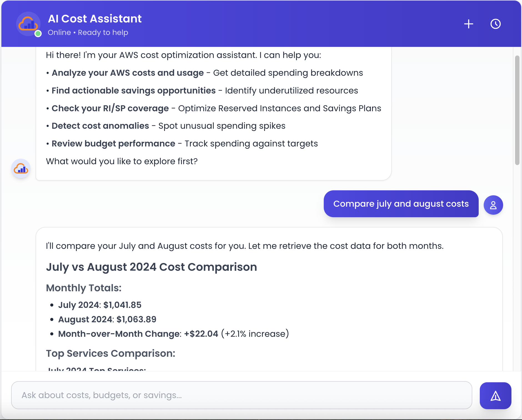
Task: Choose 'Find actionable savings opportunities' option
Action: coord(134,90)
